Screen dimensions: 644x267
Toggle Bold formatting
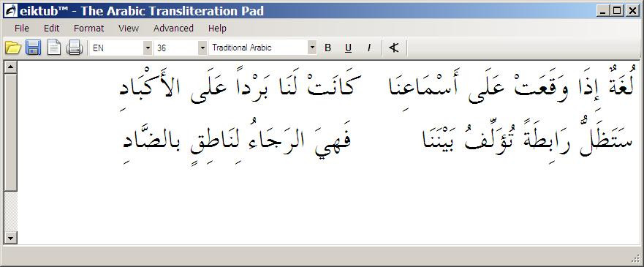click(327, 48)
